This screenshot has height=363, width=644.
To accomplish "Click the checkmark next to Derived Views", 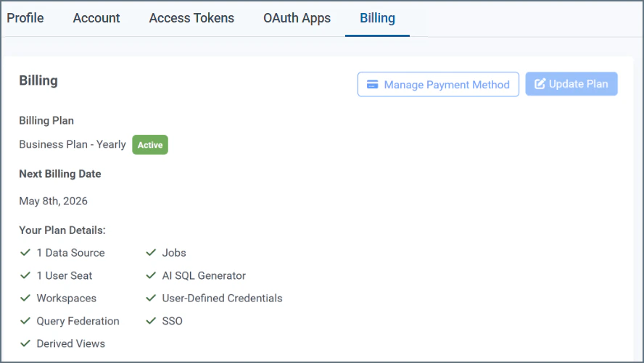I will 25,343.
